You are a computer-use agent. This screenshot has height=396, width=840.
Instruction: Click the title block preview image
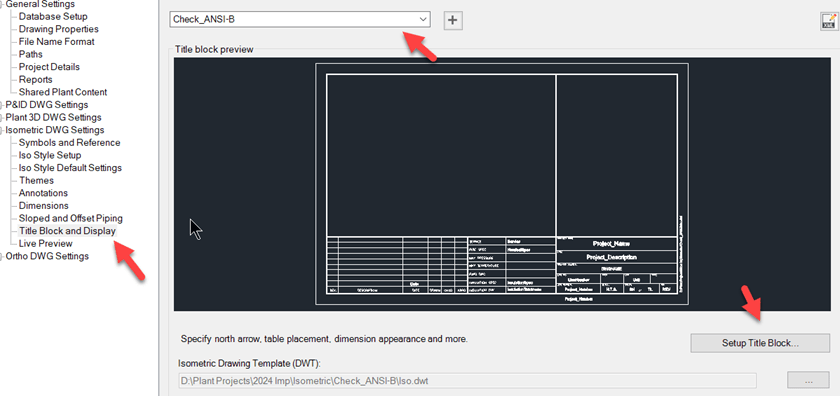[502, 184]
